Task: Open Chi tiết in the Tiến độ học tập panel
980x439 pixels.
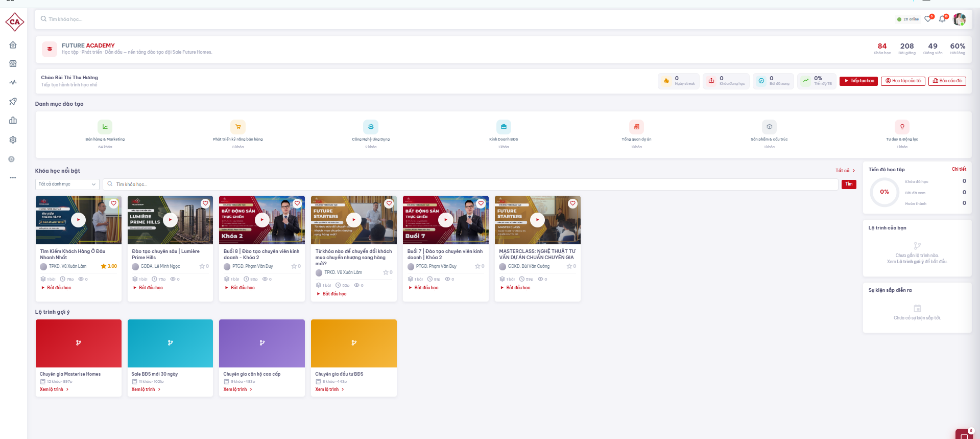Action: click(959, 169)
